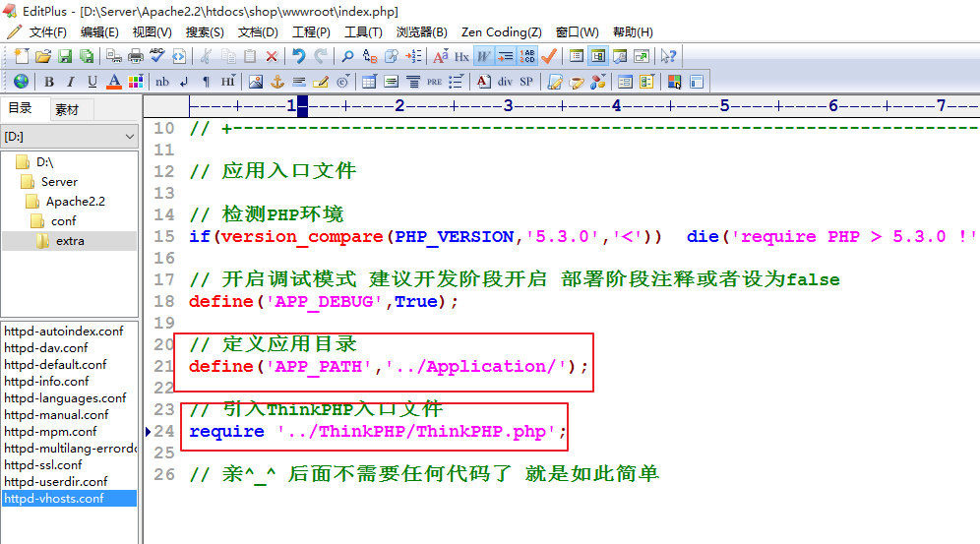Image resolution: width=980 pixels, height=544 pixels.
Task: Click the red Delete X icon
Action: [x=272, y=56]
